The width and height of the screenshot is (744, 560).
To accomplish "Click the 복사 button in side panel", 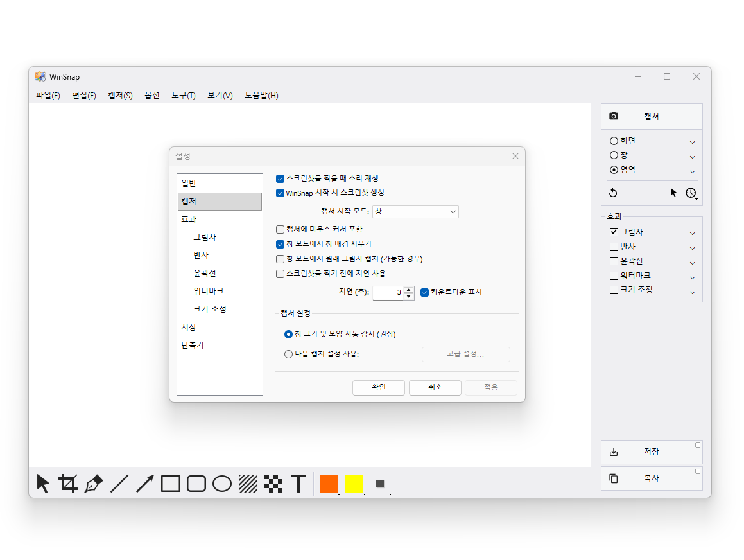I will (x=652, y=478).
